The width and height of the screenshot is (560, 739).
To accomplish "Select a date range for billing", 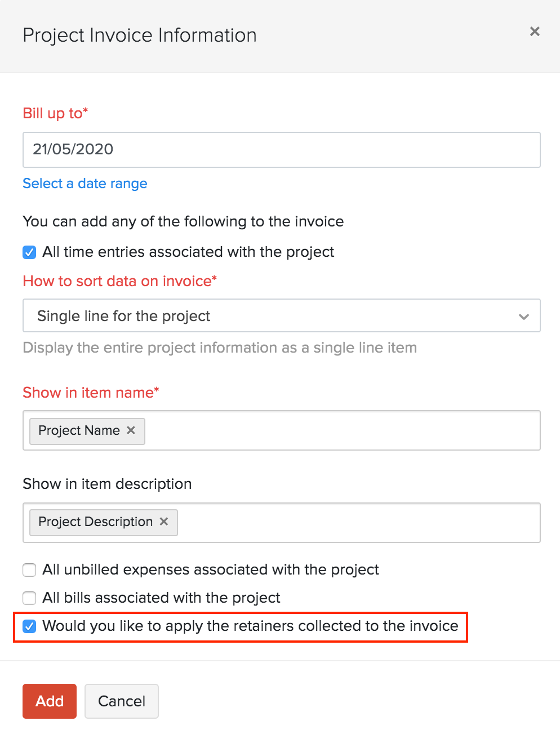I will pyautogui.click(x=85, y=184).
